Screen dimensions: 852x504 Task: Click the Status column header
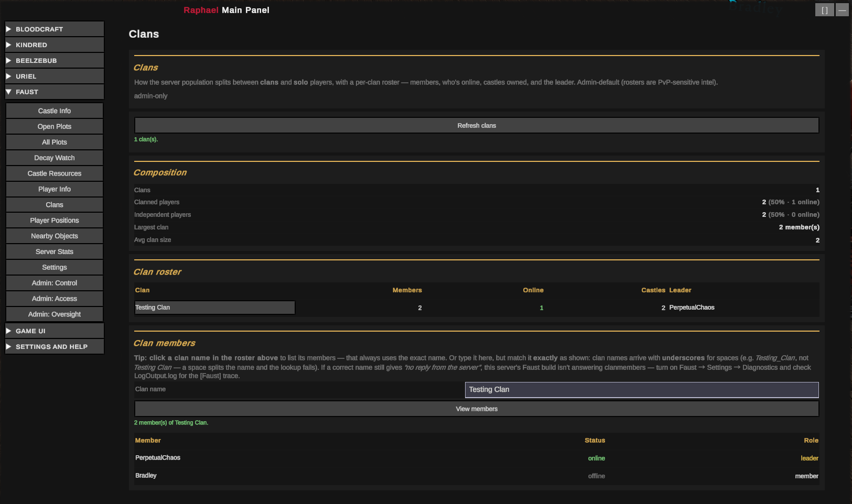595,441
